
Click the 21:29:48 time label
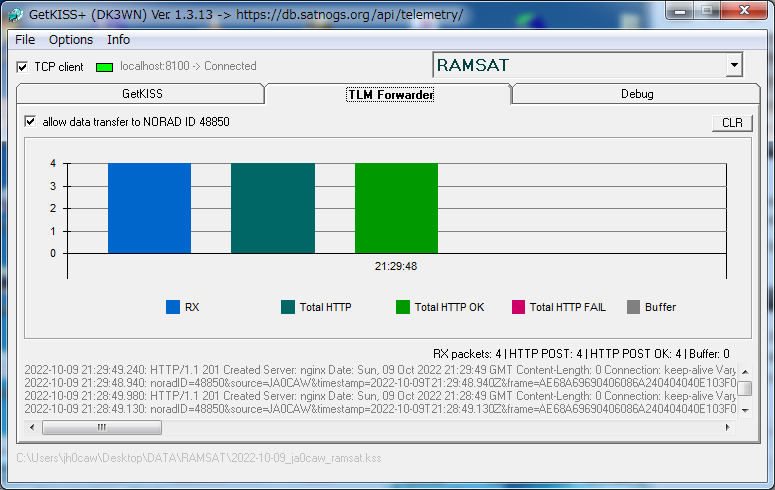coord(396,267)
